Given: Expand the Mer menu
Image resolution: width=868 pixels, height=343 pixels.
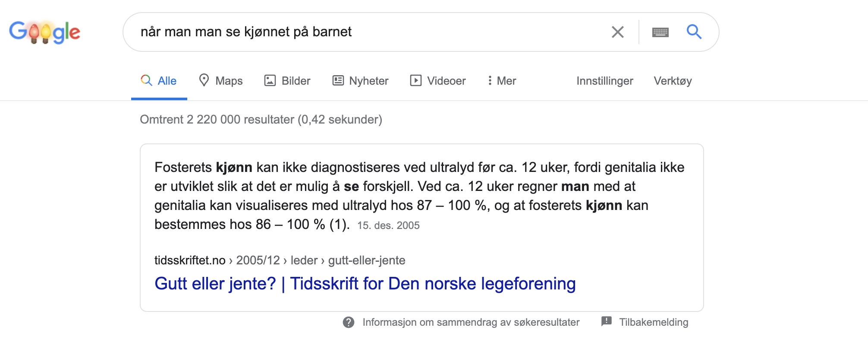Looking at the screenshot, I should click(502, 81).
